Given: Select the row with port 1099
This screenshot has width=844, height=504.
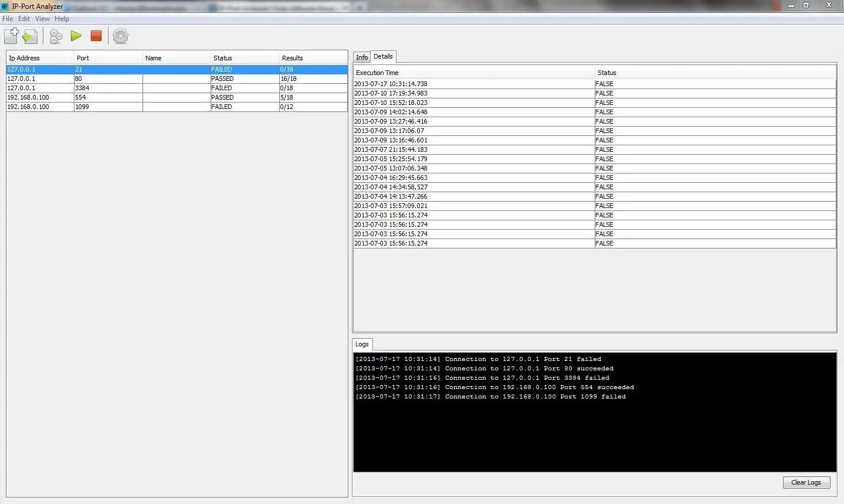Looking at the screenshot, I should pyautogui.click(x=177, y=107).
